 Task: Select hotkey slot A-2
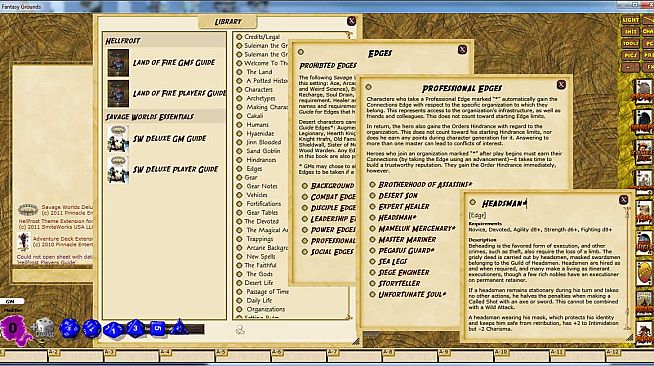point(76,356)
